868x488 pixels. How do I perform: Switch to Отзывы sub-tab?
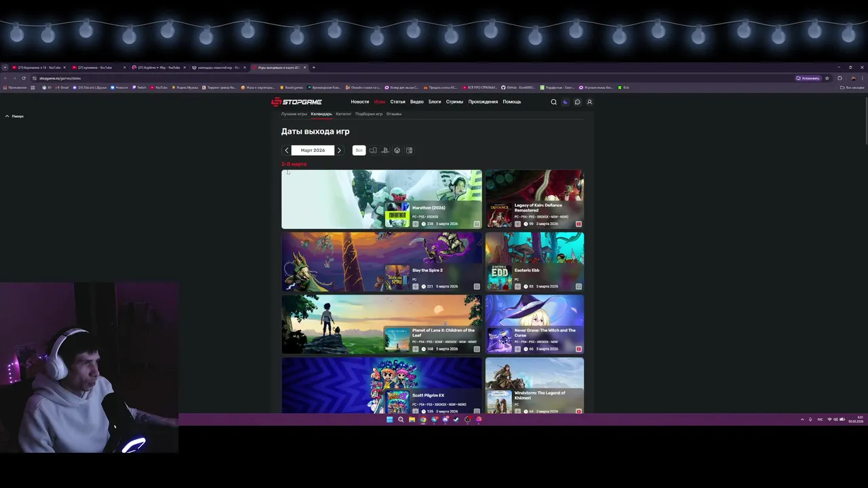click(394, 114)
